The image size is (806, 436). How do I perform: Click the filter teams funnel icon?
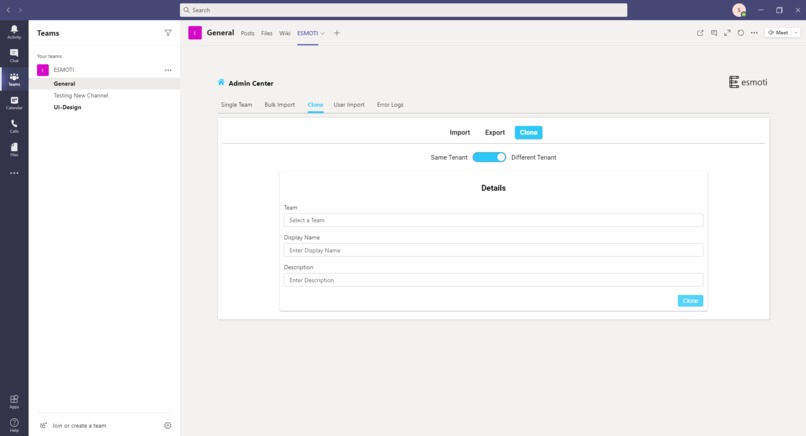point(168,33)
